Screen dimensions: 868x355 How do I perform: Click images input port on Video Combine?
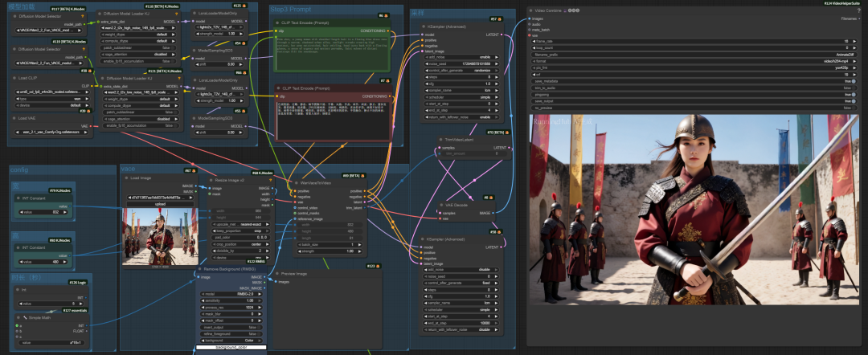pos(529,18)
